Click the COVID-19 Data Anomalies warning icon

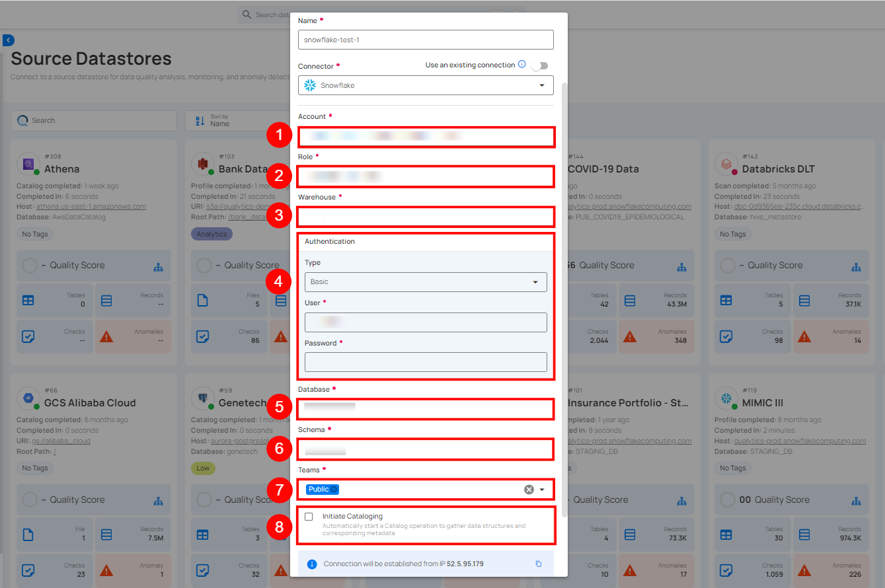629,336
